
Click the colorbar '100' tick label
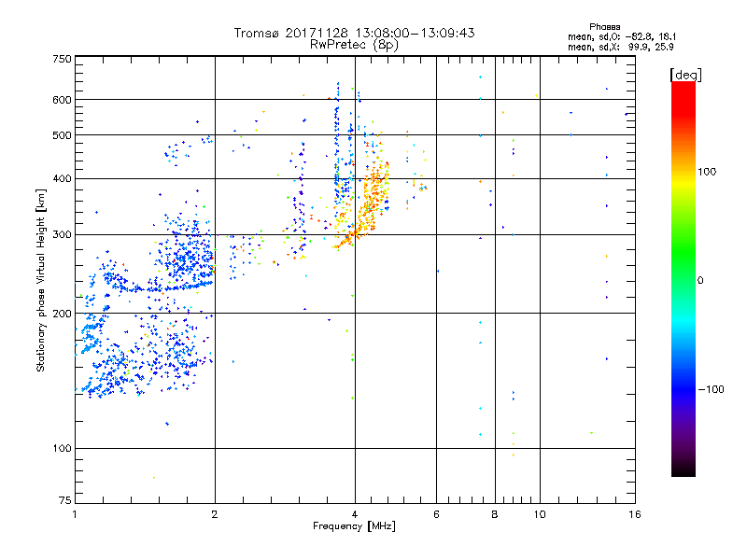[707, 172]
